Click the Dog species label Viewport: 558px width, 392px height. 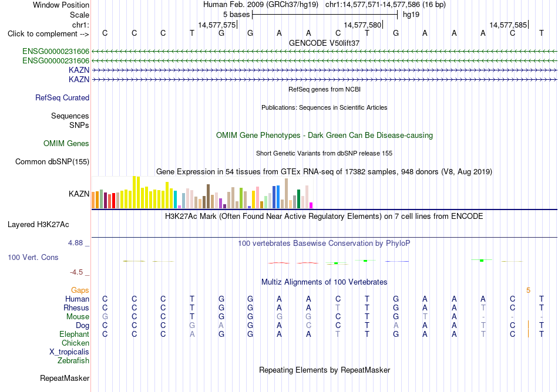(82, 325)
